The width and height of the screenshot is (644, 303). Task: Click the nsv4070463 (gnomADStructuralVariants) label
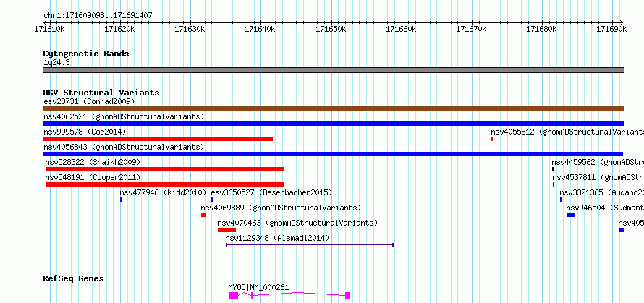(x=297, y=223)
